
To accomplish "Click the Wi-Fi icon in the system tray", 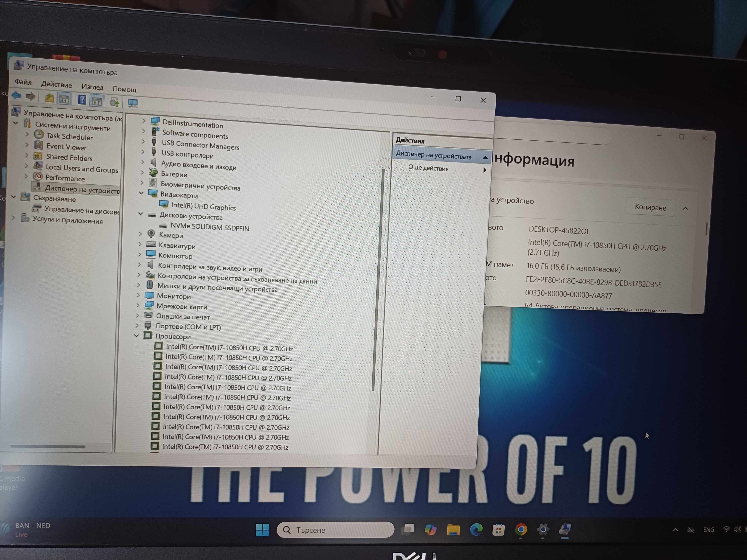I will point(726,530).
